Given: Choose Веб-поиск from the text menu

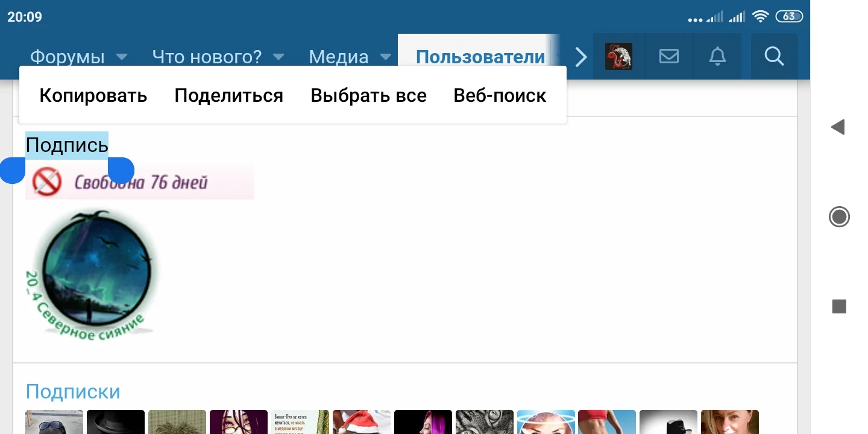Looking at the screenshot, I should pos(499,95).
